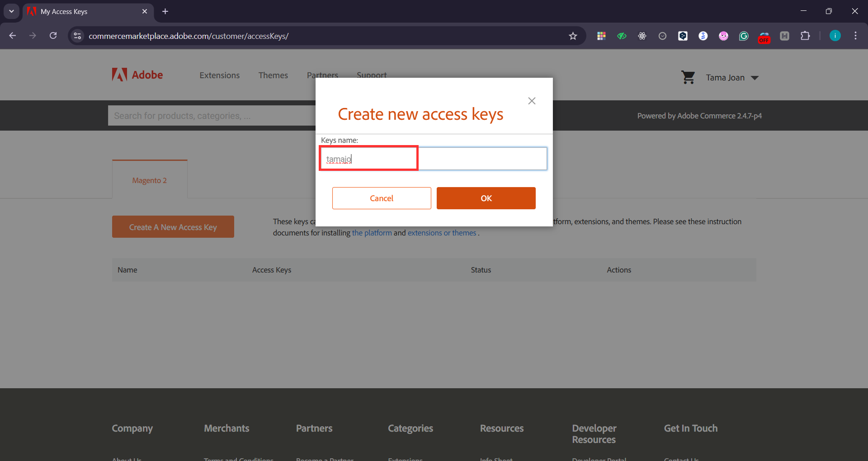Minimize the browser window
The width and height of the screenshot is (868, 461).
(x=803, y=11)
